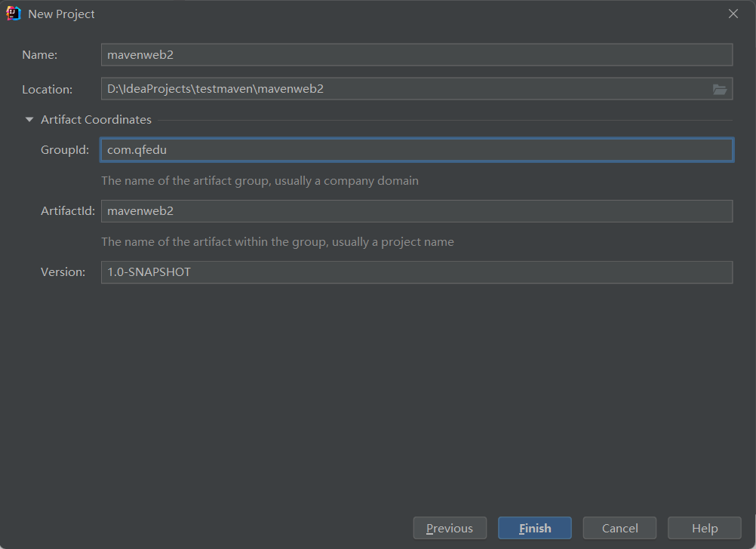This screenshot has width=756, height=549.
Task: Click the "Name:" label
Action: coord(39,55)
